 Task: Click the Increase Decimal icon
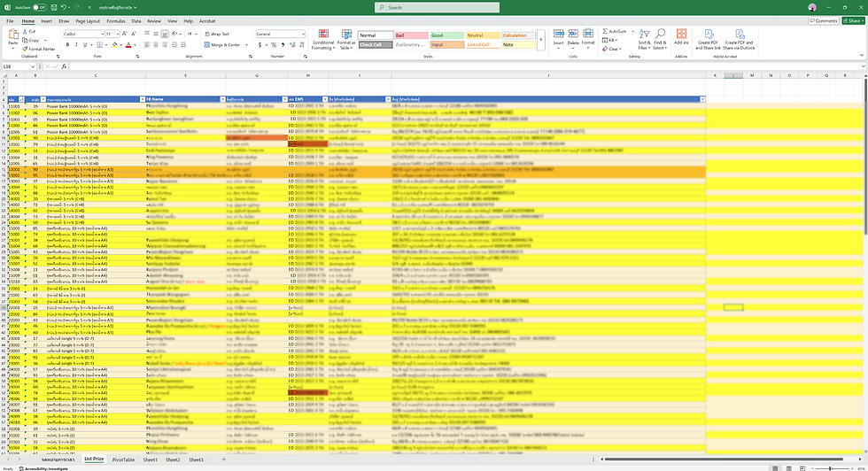tap(291, 45)
